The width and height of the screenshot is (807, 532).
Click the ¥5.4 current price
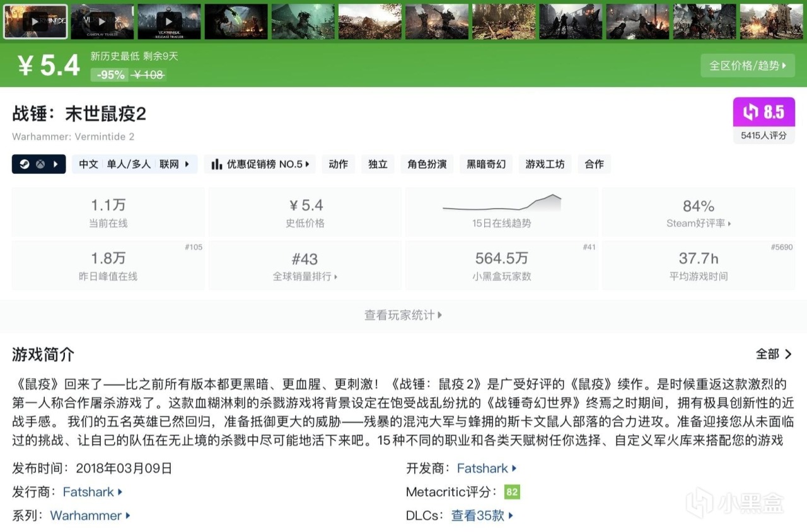pos(49,66)
